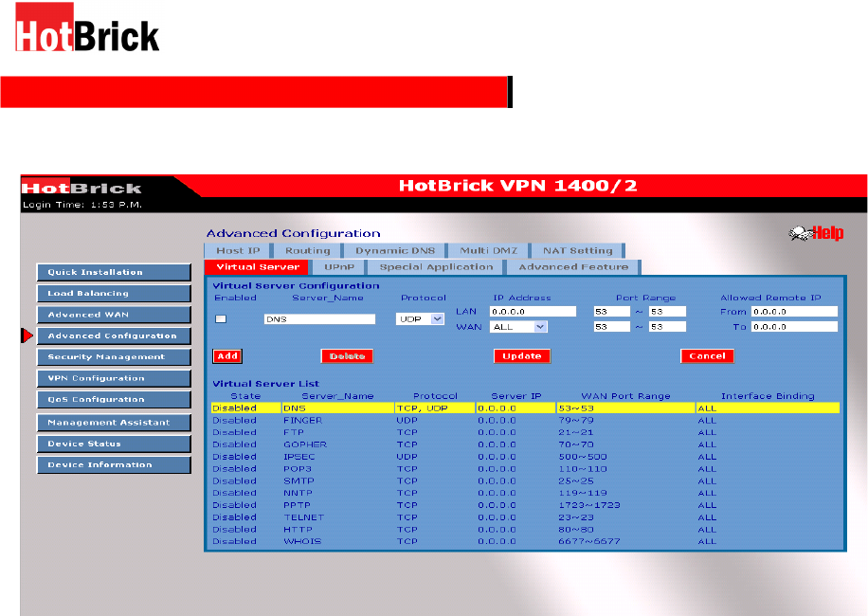This screenshot has width=868, height=616.
Task: Open QoS Configuration menu
Action: pyautogui.click(x=114, y=400)
